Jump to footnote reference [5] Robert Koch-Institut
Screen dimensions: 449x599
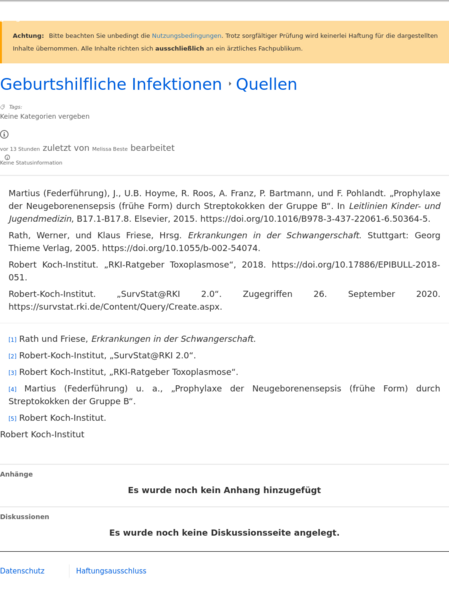(12, 418)
